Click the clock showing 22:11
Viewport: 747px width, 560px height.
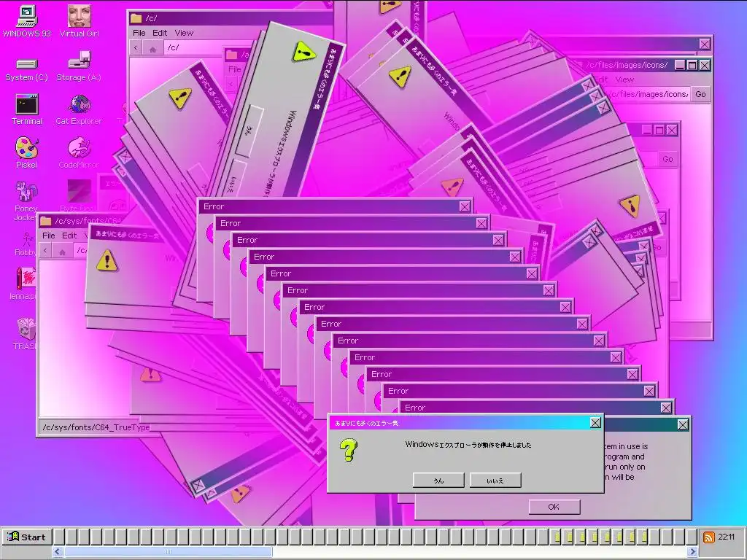coord(727,537)
